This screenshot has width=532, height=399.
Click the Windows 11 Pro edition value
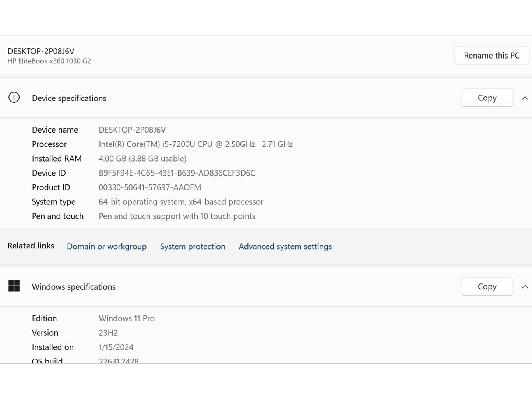coord(127,318)
